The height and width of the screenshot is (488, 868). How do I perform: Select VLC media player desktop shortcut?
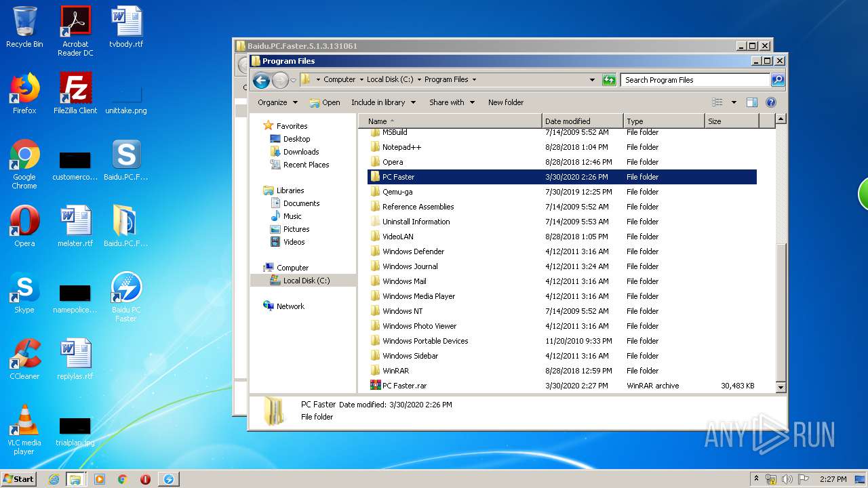coord(24,430)
